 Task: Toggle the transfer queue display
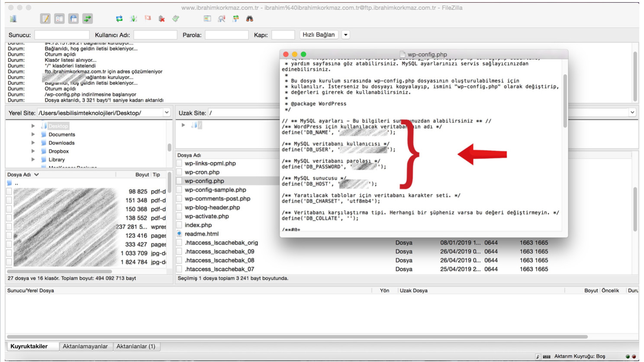tap(87, 19)
